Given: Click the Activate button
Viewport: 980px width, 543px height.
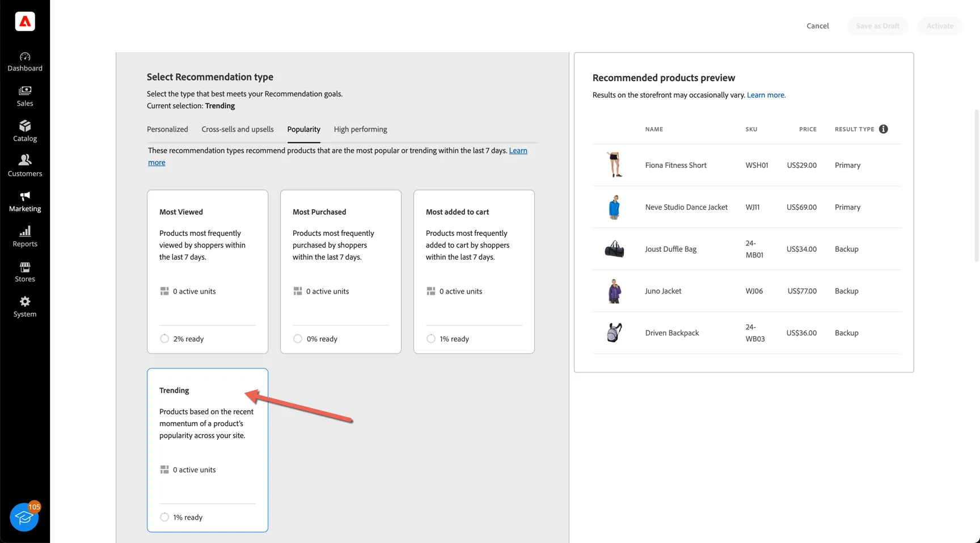Looking at the screenshot, I should [940, 26].
